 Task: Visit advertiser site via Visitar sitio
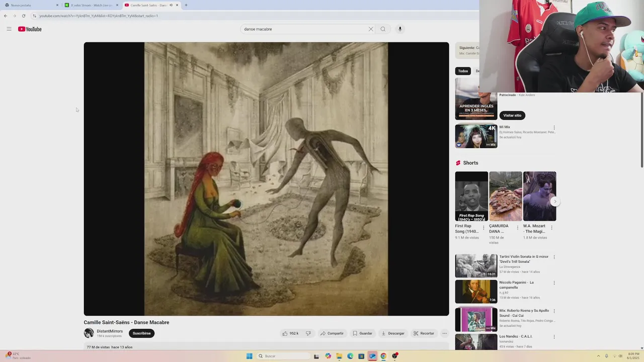click(x=512, y=115)
